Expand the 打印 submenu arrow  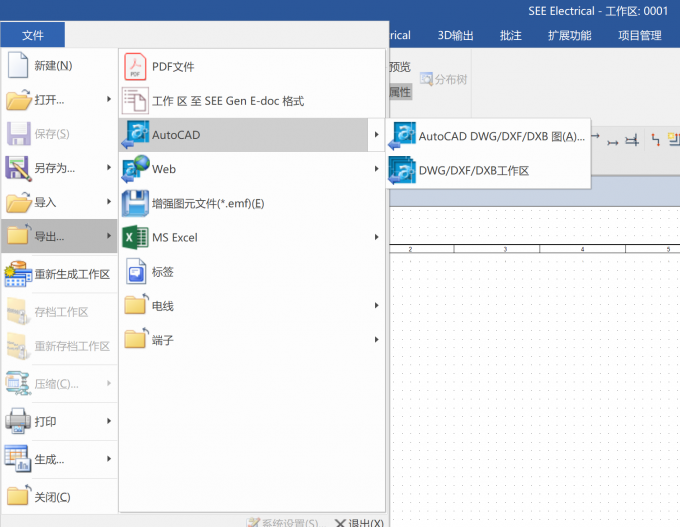109,421
